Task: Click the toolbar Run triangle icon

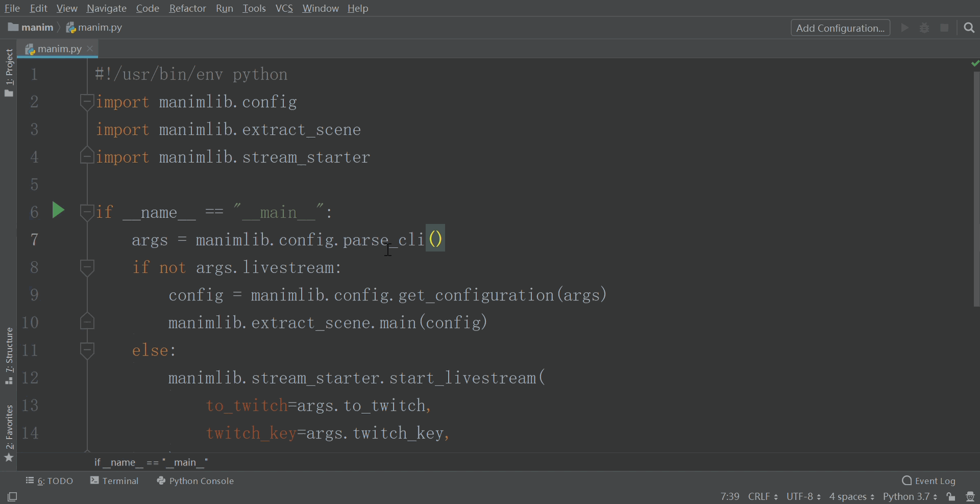Action: (x=904, y=28)
